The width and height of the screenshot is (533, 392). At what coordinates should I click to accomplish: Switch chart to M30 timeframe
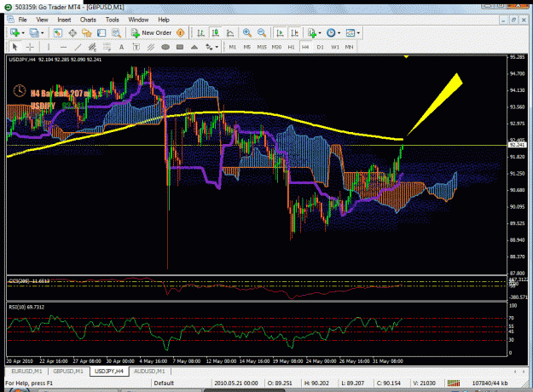coord(276,47)
